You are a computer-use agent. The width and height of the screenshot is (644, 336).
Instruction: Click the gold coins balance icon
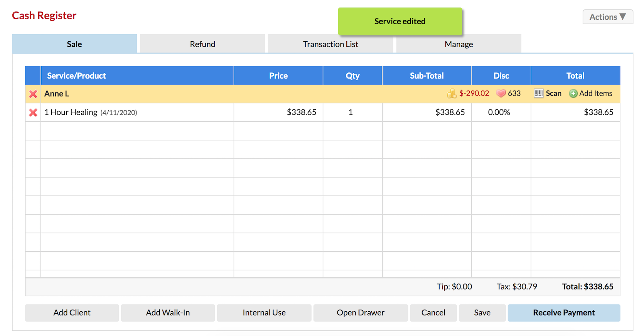(452, 94)
